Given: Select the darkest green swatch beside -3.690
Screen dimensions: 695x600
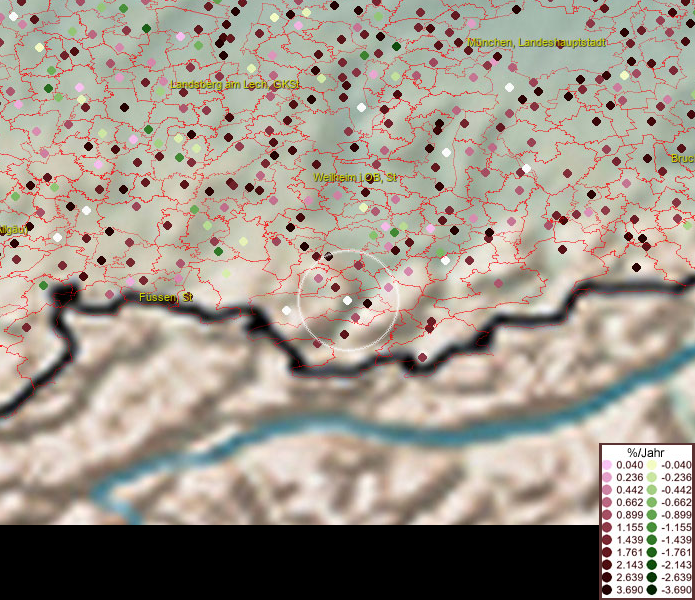Looking at the screenshot, I should [652, 590].
